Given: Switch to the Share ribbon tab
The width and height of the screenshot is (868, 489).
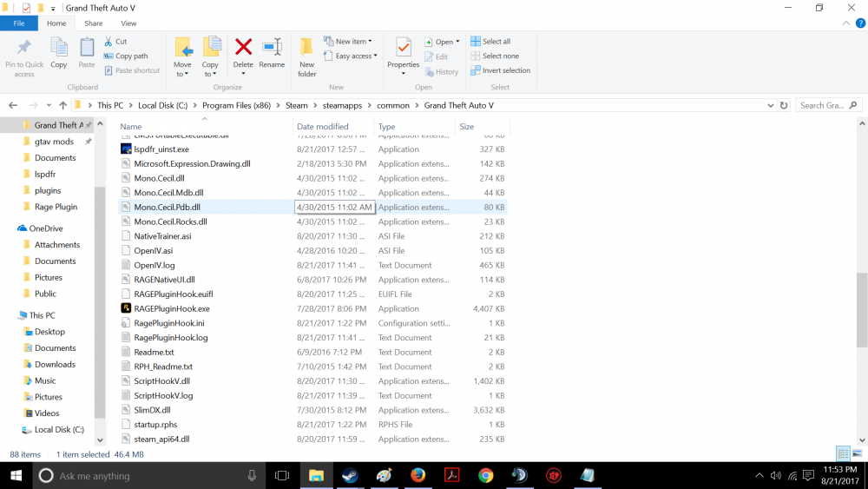Looking at the screenshot, I should coord(94,23).
